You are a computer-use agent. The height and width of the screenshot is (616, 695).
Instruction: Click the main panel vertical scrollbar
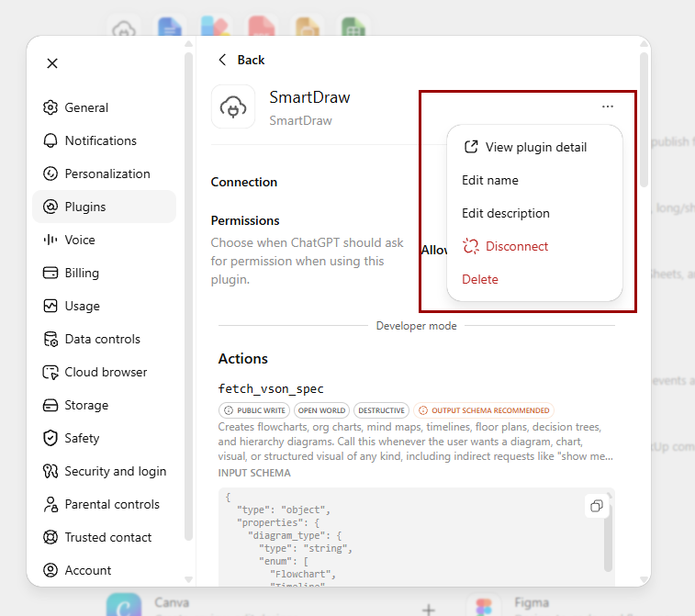pos(645,119)
